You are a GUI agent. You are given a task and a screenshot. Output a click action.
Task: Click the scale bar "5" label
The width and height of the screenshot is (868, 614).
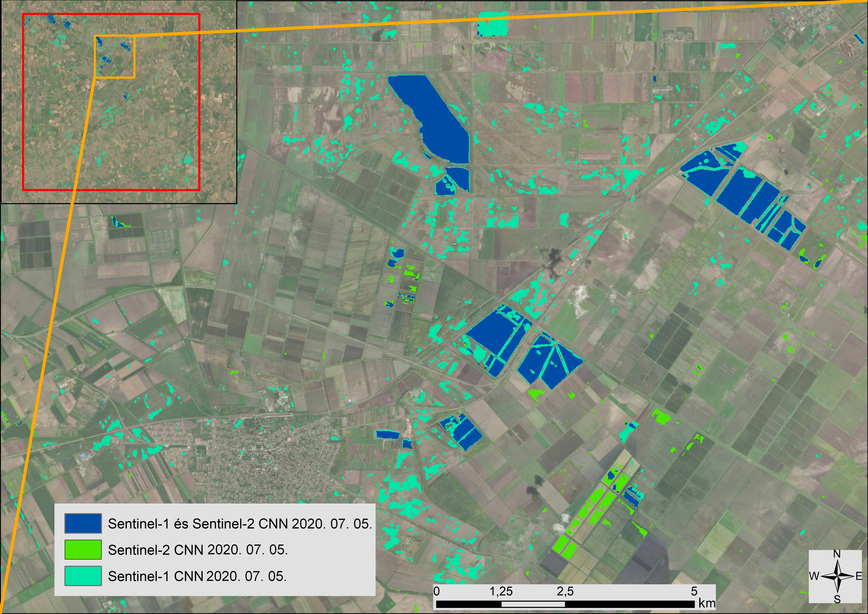pos(694,591)
